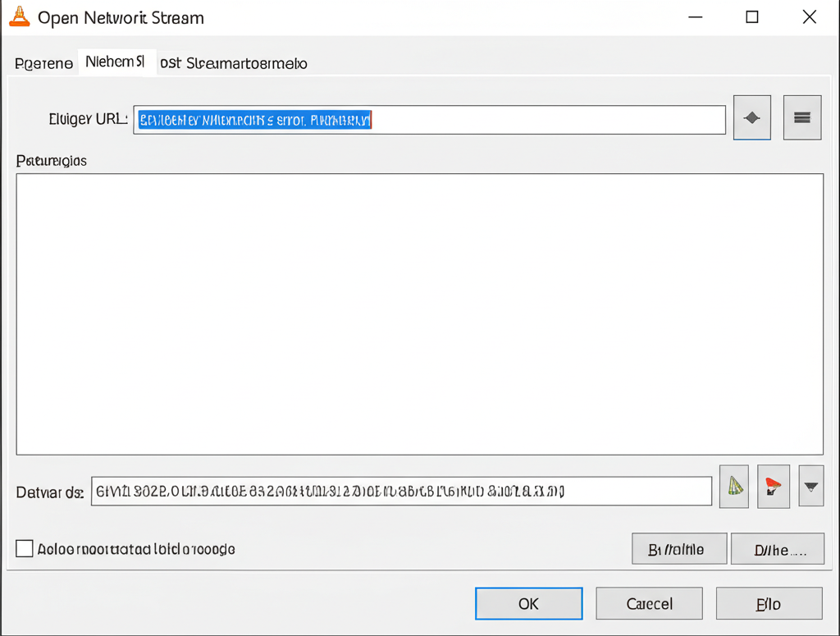Click the red flag icon button
840x636 pixels.
point(773,487)
